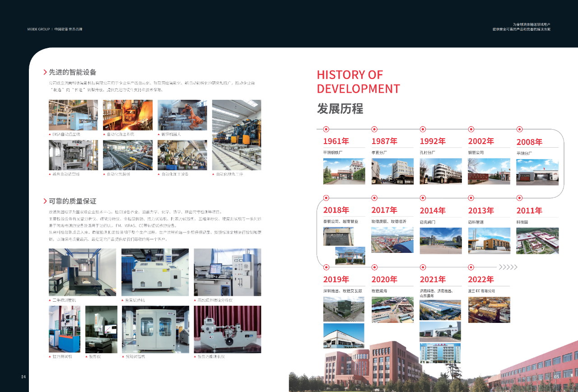Select the 2011年 科技园 aerial photo
The image size is (578, 392).
tap(537, 240)
